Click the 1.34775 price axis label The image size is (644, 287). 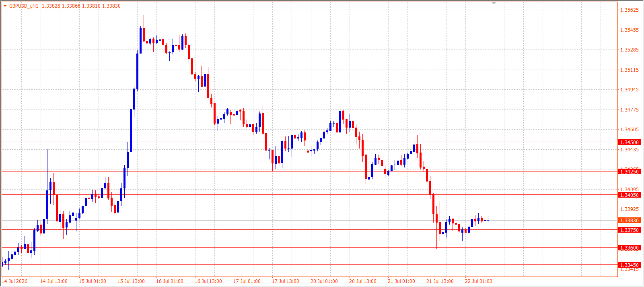click(x=629, y=110)
